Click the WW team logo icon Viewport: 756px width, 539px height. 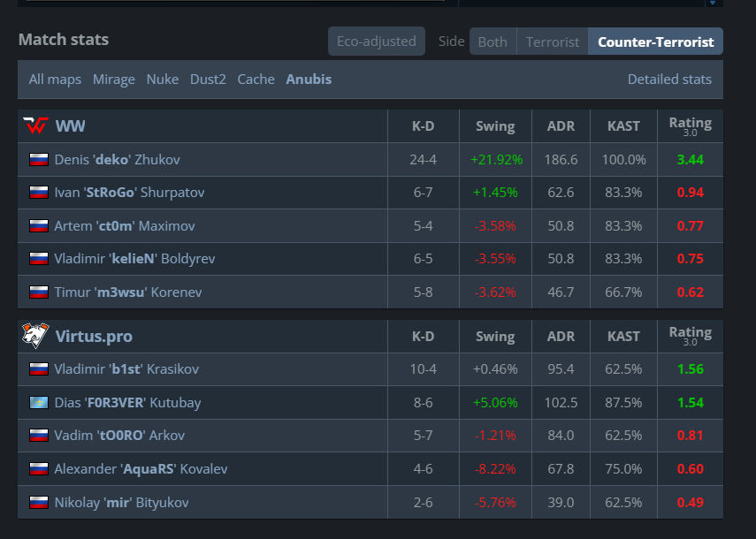(x=35, y=125)
